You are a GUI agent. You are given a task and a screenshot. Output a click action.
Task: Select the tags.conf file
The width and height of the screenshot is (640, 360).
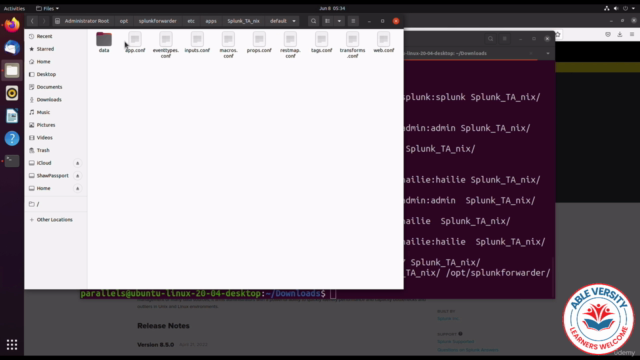point(321,42)
